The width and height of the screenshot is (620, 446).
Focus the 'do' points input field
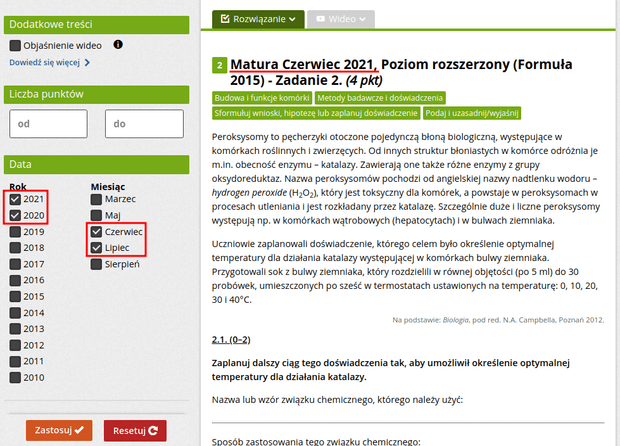coord(144,124)
